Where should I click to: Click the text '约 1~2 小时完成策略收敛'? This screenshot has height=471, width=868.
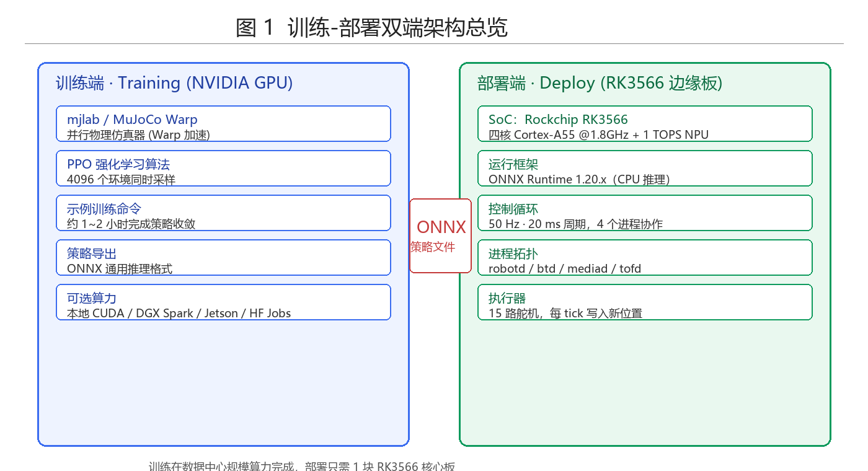point(131,224)
